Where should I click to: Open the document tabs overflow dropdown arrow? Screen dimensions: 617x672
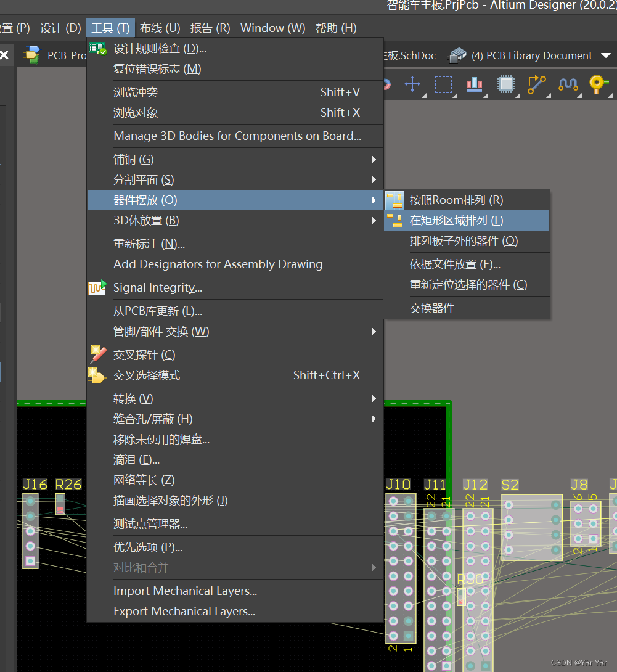(x=606, y=55)
